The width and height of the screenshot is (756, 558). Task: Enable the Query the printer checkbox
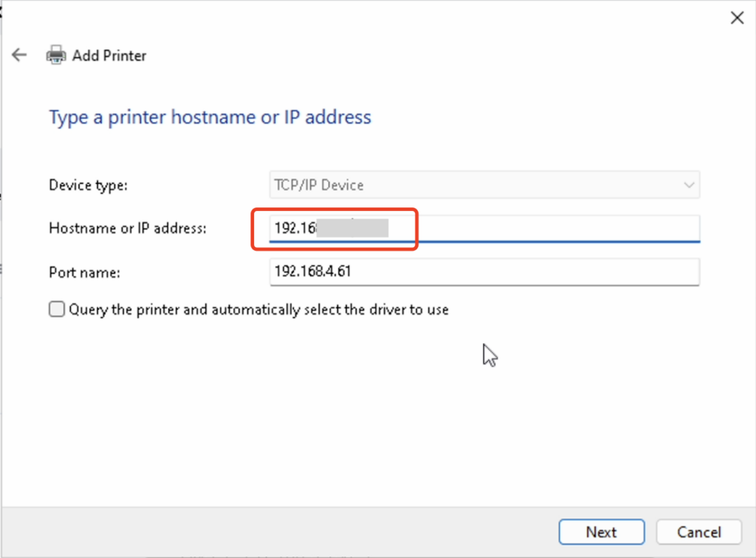point(57,310)
